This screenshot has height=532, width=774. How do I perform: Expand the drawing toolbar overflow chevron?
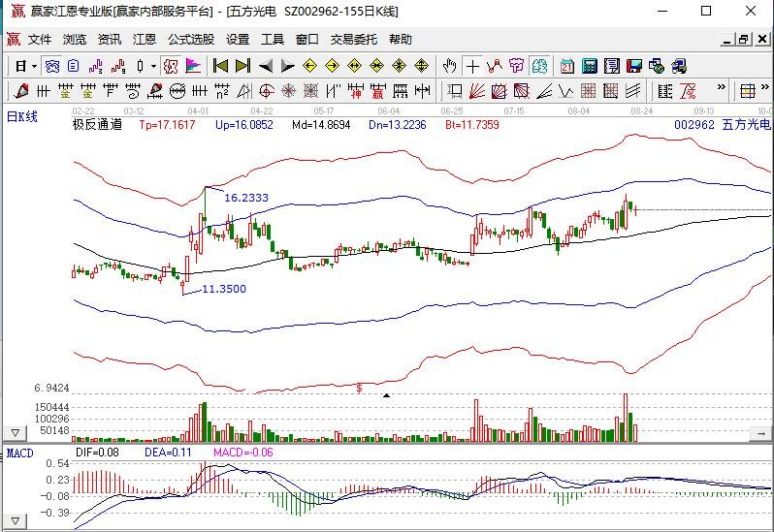[x=722, y=87]
